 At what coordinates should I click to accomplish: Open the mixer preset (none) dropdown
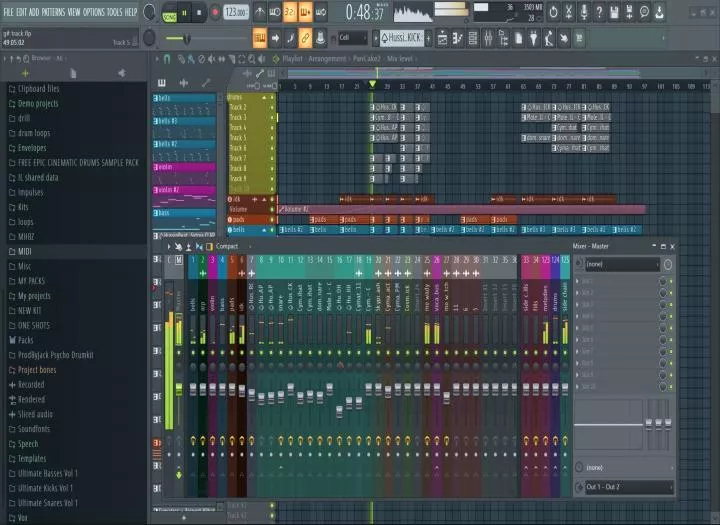pyautogui.click(x=622, y=264)
